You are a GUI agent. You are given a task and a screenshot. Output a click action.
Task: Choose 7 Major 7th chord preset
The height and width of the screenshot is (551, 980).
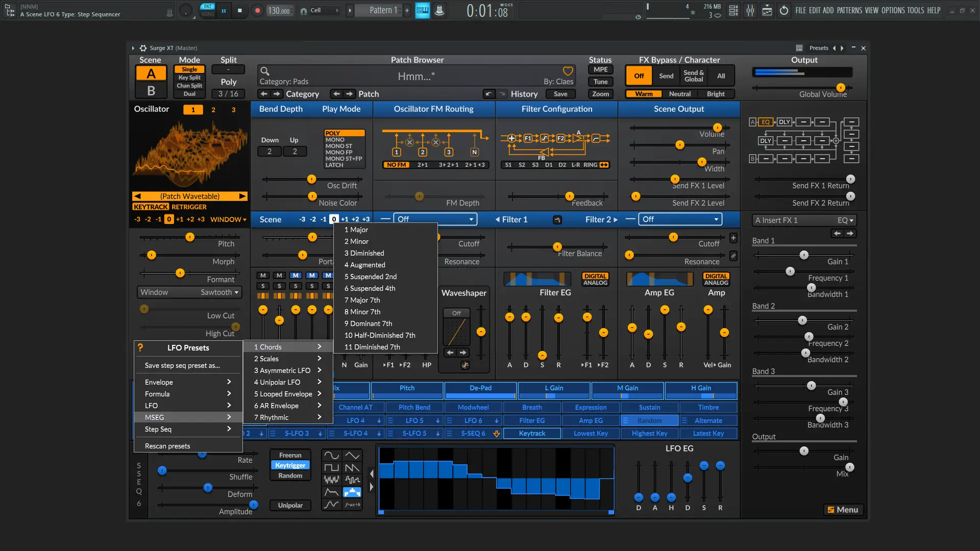coord(362,300)
